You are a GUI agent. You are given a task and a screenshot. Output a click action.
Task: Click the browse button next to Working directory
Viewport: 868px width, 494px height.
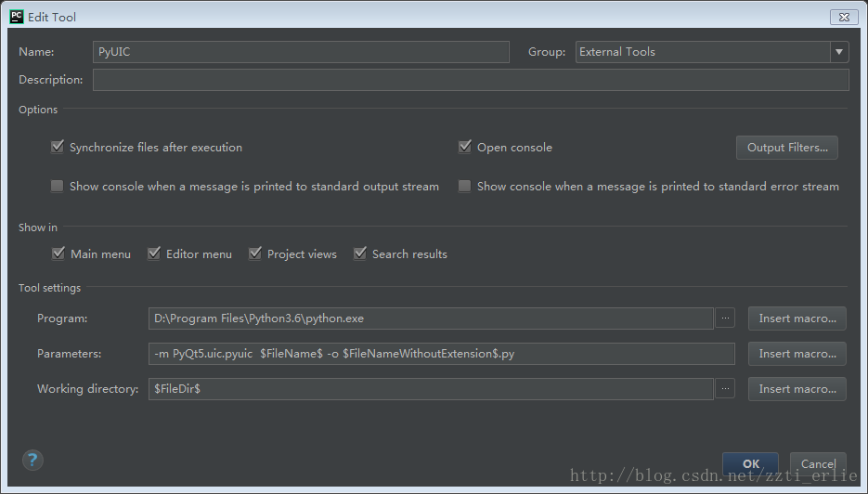tap(726, 389)
